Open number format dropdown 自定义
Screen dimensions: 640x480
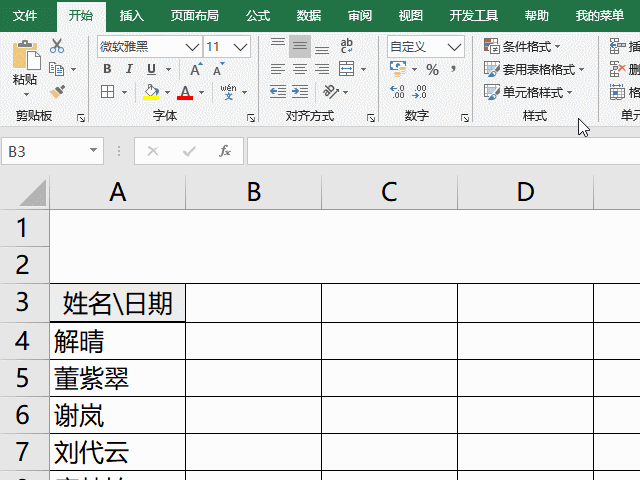pos(454,47)
